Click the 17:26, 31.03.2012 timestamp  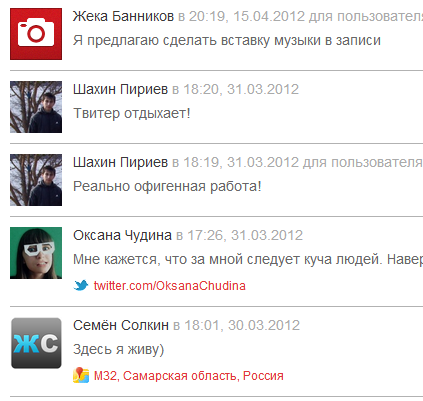[x=245, y=235]
